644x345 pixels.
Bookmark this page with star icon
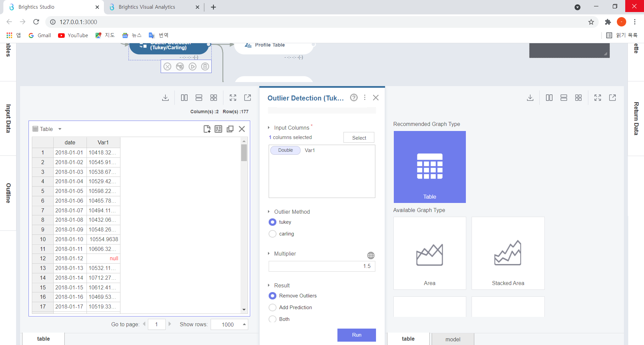tap(591, 22)
